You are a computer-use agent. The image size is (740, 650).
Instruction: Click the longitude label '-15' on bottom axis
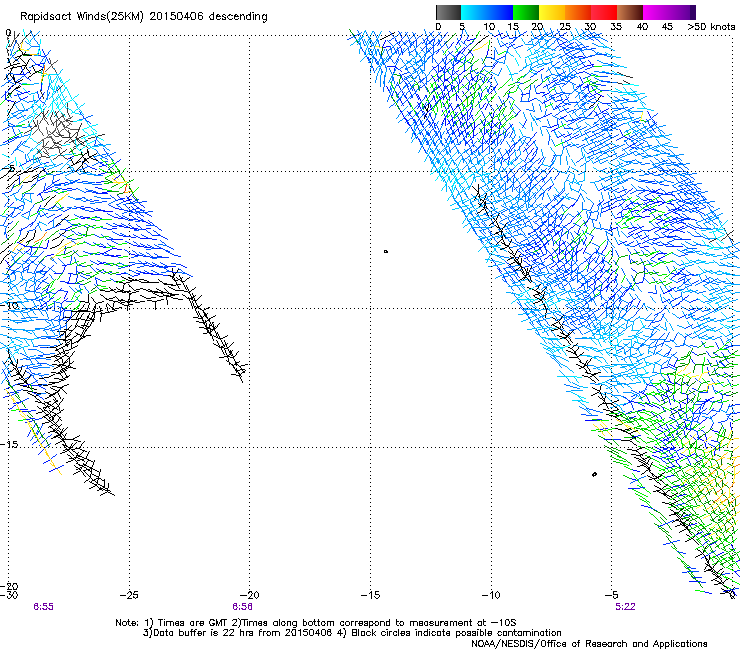(x=370, y=595)
